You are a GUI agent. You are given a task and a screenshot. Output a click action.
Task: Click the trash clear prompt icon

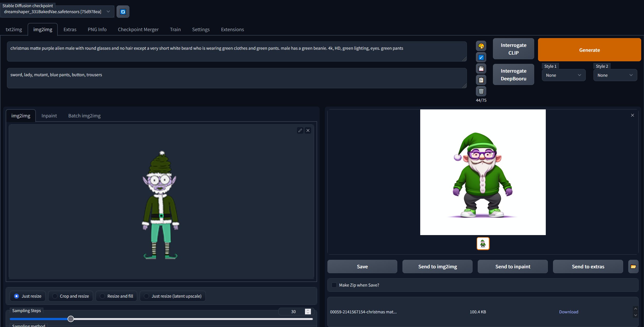point(481,91)
